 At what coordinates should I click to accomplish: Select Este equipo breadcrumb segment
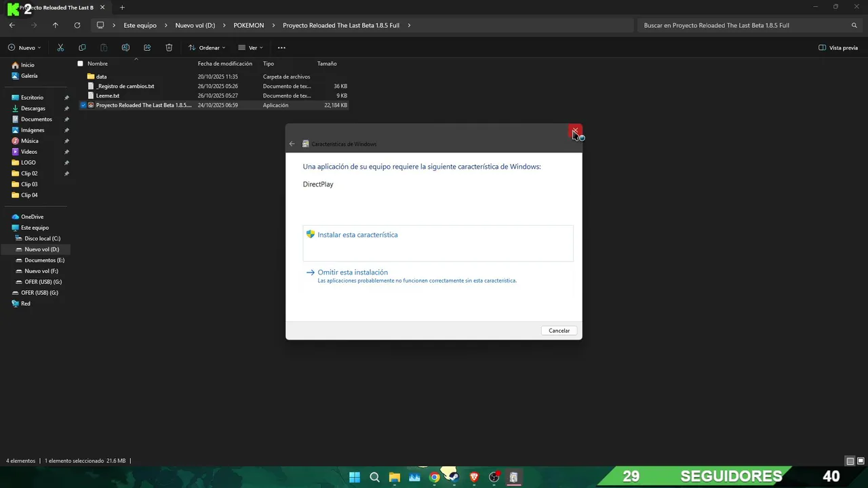(x=140, y=25)
